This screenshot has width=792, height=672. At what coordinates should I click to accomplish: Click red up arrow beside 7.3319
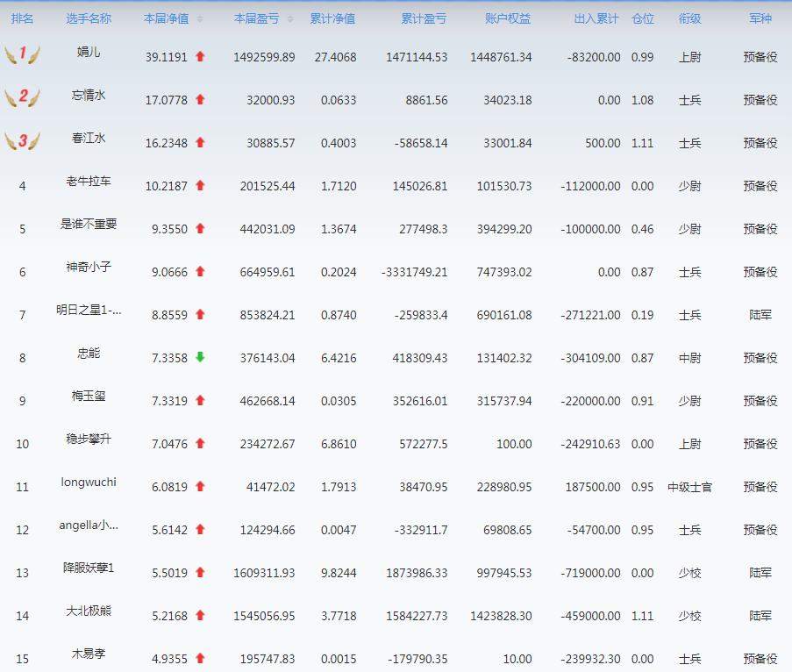(x=200, y=400)
